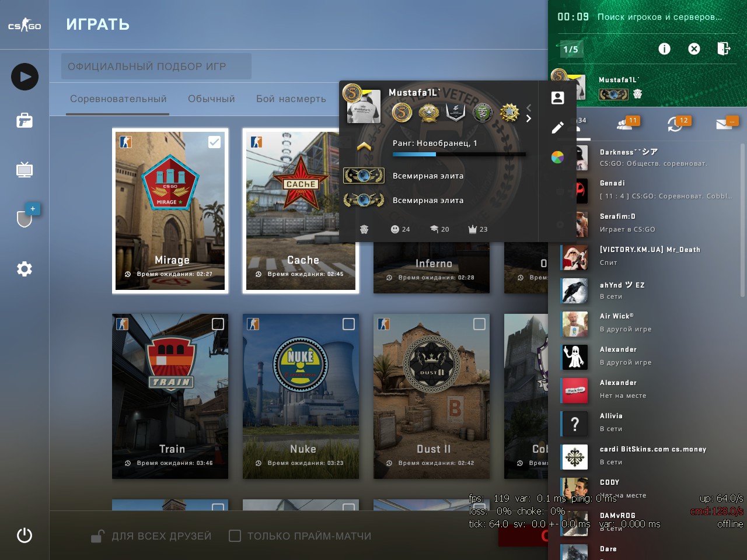Open the Watch TV icon
747x560 pixels.
click(25, 170)
